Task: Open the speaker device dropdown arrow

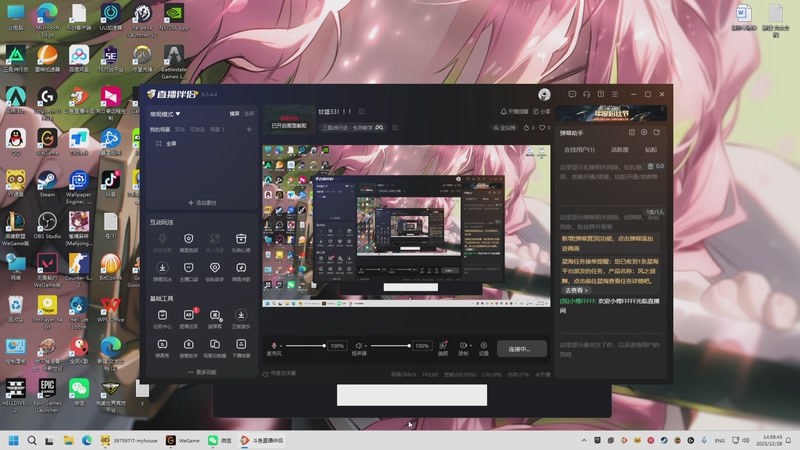Action: (x=365, y=346)
